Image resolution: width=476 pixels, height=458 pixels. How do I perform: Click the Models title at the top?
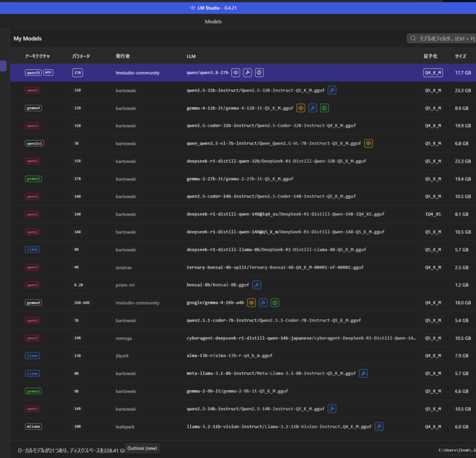click(213, 21)
